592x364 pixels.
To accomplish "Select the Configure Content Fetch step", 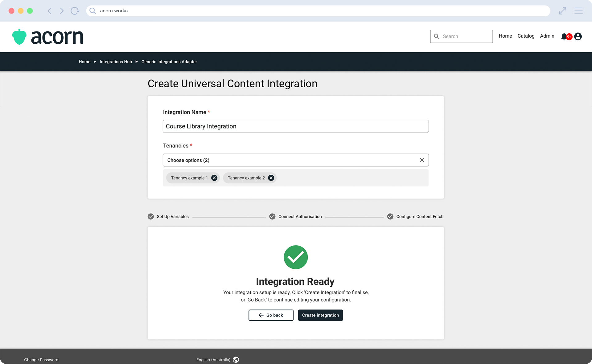I will (415, 217).
